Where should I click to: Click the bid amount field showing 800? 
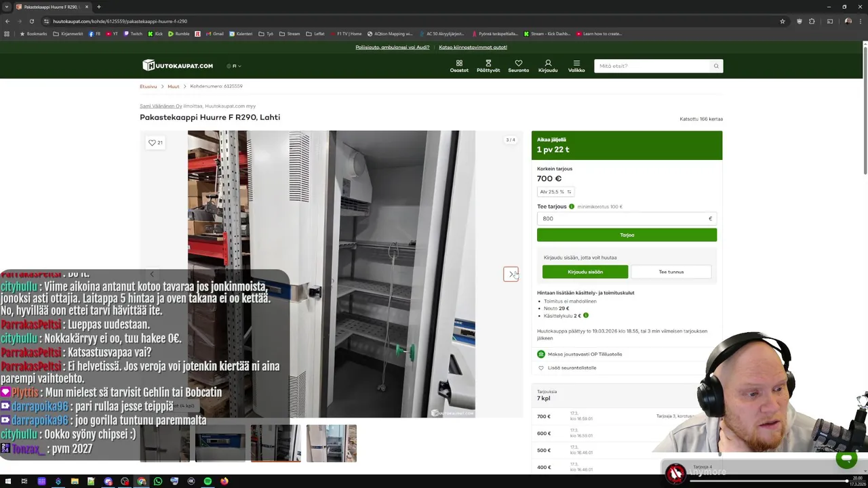click(627, 218)
